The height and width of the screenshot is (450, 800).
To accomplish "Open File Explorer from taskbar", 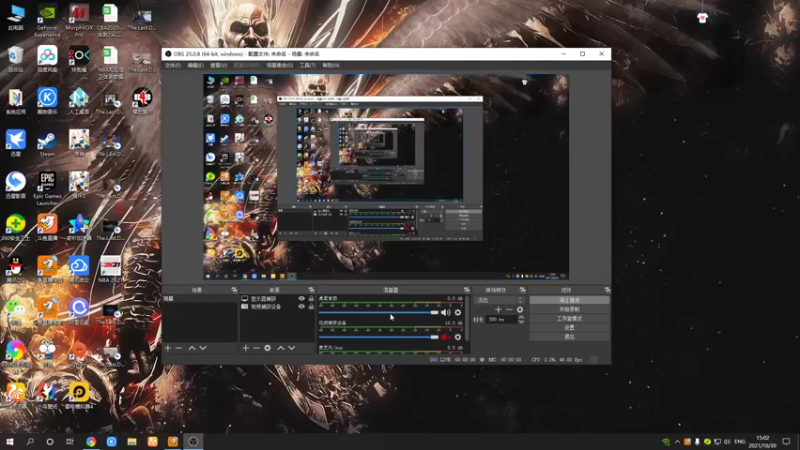I will (132, 442).
